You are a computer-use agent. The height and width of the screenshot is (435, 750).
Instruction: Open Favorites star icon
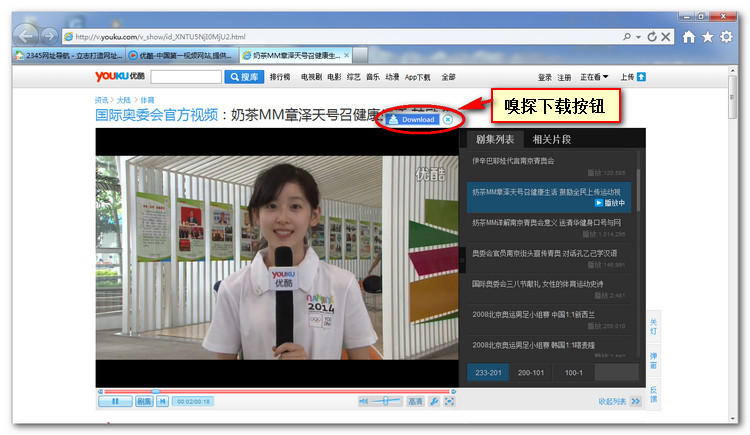[x=707, y=37]
